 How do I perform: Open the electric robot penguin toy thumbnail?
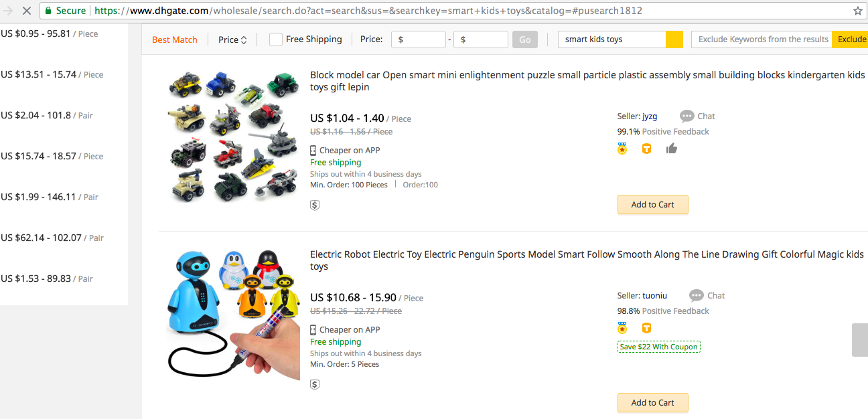(x=232, y=314)
